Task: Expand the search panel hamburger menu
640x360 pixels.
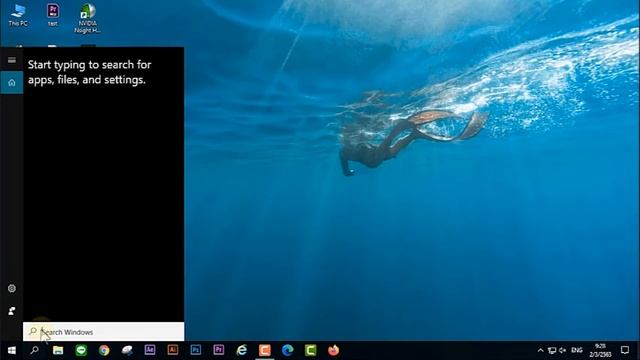Action: pyautogui.click(x=11, y=60)
